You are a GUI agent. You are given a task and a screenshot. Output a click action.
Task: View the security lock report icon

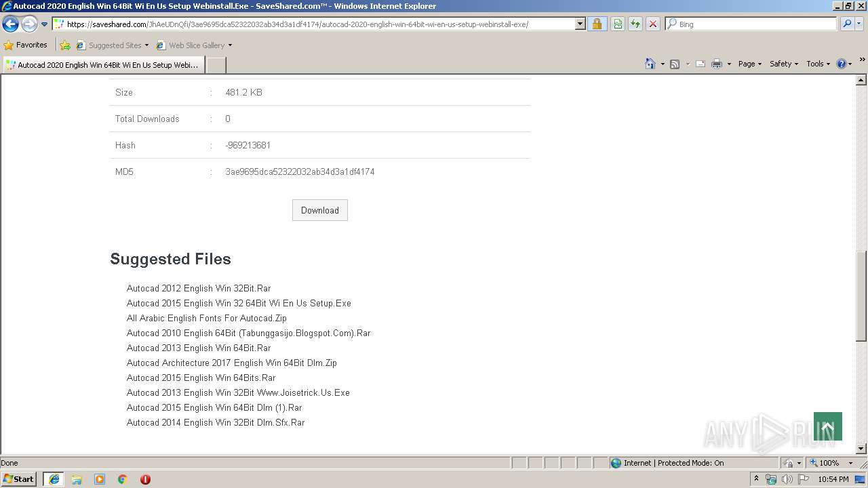[x=597, y=24]
